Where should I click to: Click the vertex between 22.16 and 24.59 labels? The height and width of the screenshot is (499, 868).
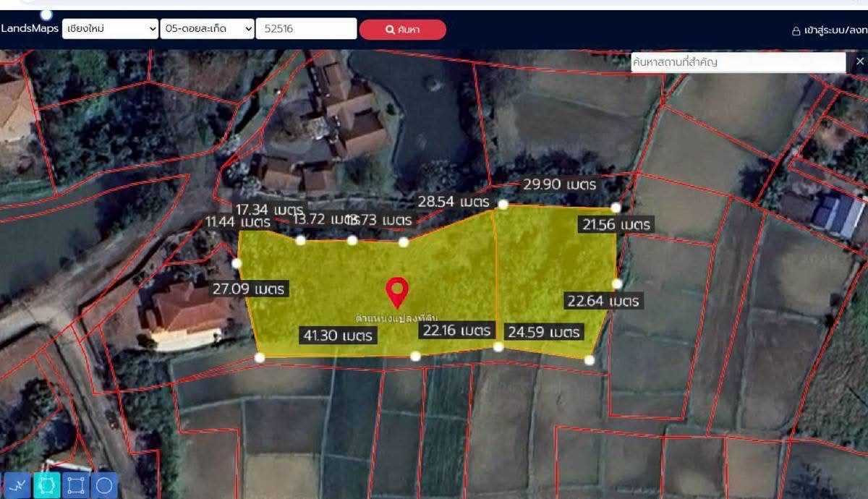498,347
